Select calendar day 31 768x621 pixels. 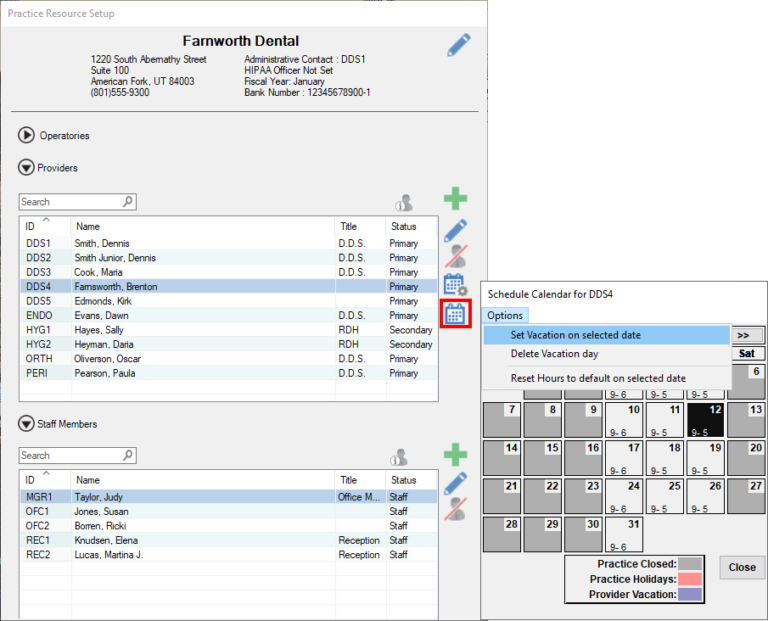[624, 534]
